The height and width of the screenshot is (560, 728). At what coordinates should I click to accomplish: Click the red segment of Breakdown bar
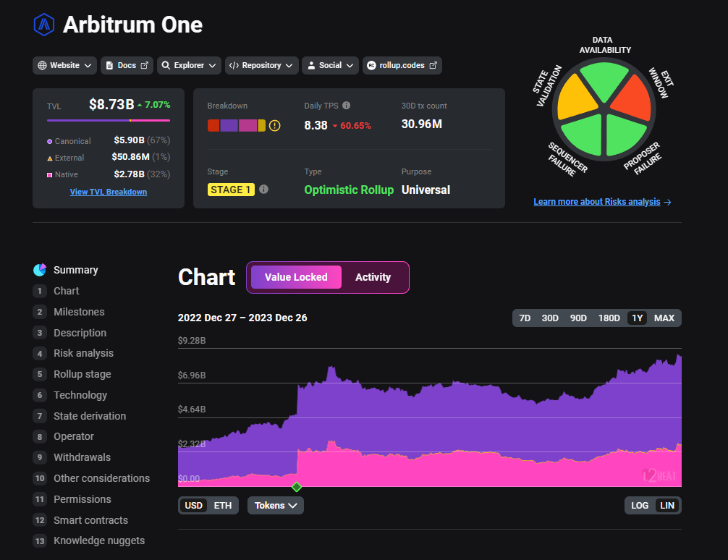pos(213,125)
